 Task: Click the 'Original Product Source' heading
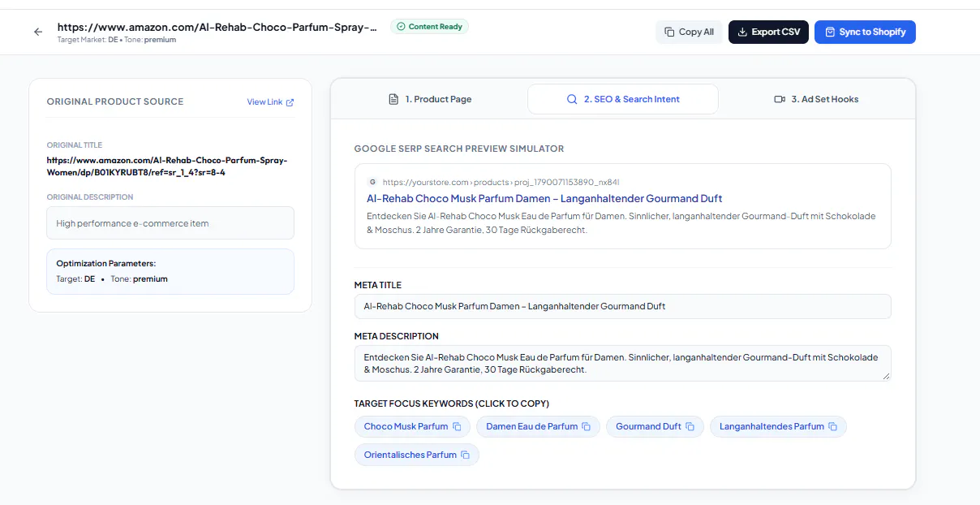(115, 101)
